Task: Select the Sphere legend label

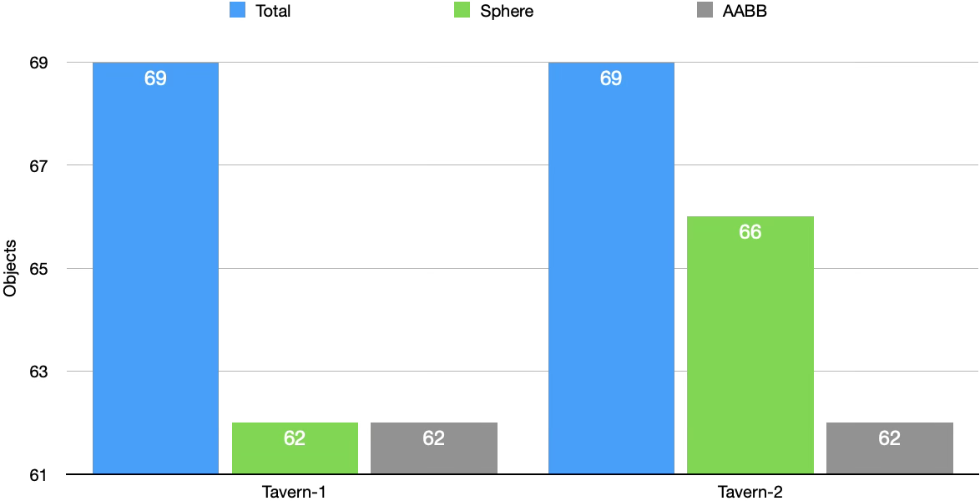Action: [x=507, y=11]
